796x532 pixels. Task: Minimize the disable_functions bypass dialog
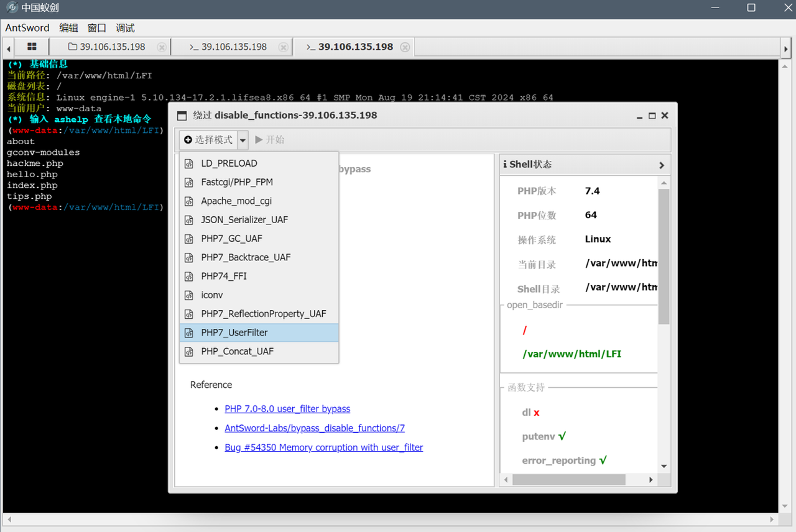click(640, 116)
